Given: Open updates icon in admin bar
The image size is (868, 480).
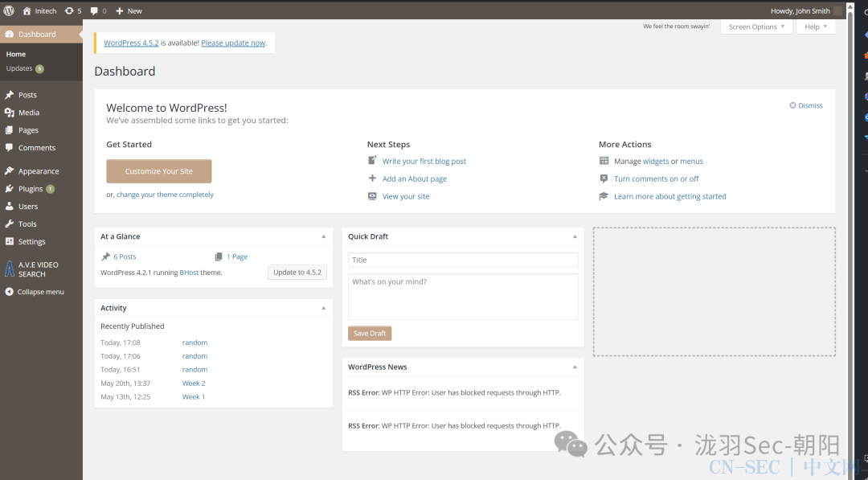Looking at the screenshot, I should (x=69, y=10).
